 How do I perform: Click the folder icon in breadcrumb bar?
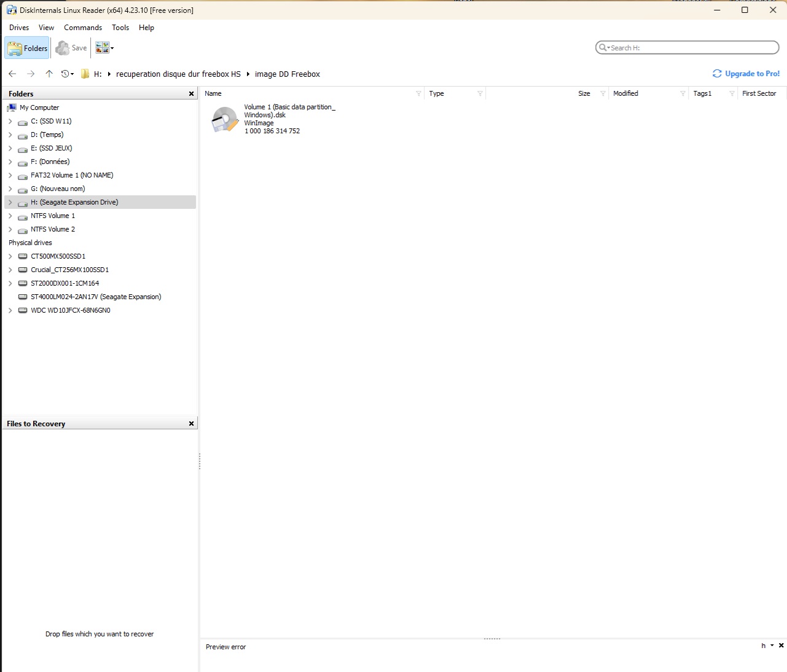coord(85,74)
